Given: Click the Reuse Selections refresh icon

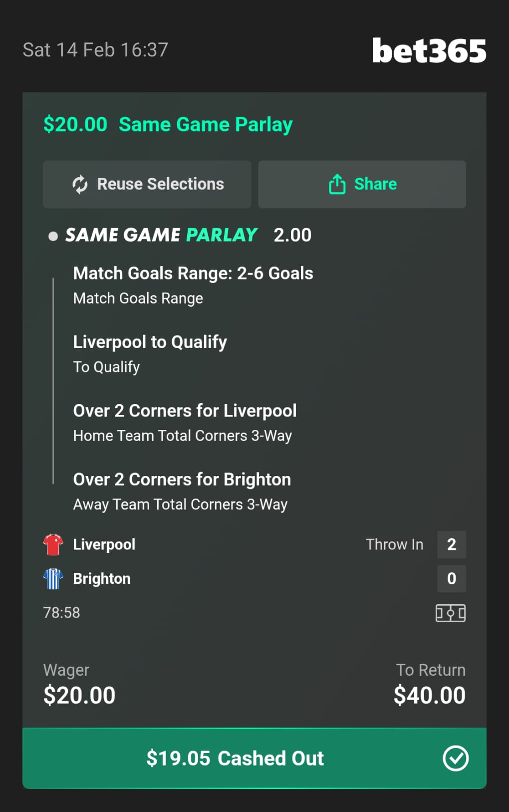Looking at the screenshot, I should pos(80,184).
